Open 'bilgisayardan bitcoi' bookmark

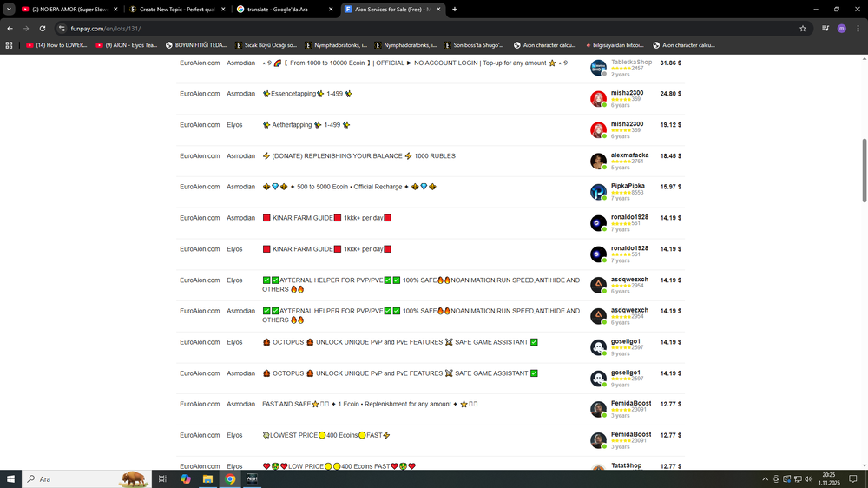point(615,45)
